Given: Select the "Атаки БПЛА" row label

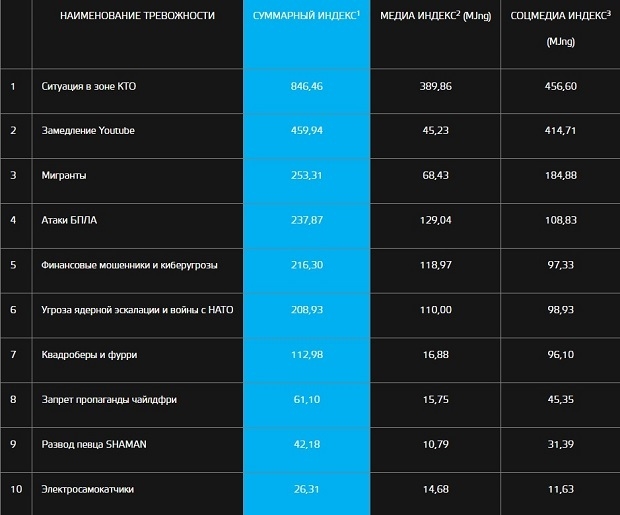Looking at the screenshot, I should [70, 220].
